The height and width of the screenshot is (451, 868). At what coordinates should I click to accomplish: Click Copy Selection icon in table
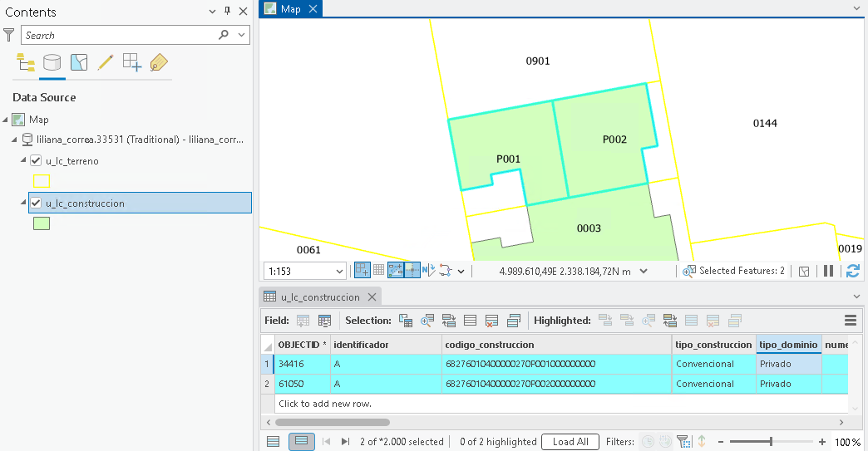(x=514, y=321)
